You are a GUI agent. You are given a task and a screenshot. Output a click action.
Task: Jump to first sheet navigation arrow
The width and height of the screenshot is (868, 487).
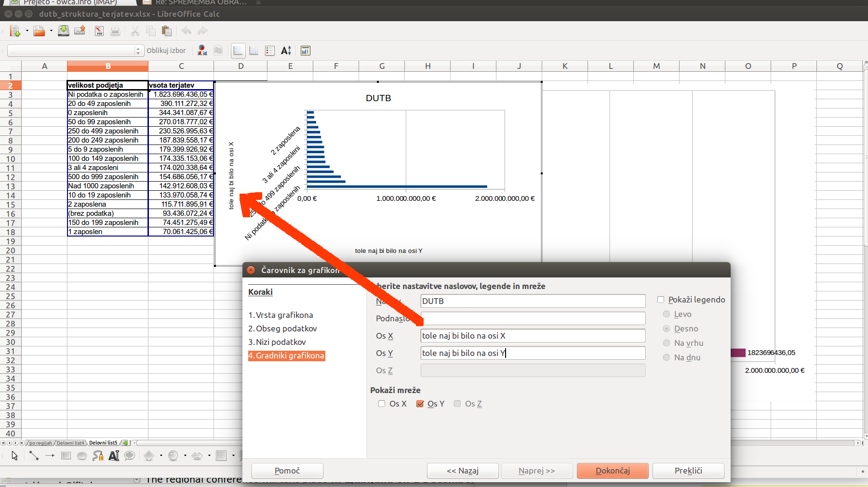tap(3, 443)
